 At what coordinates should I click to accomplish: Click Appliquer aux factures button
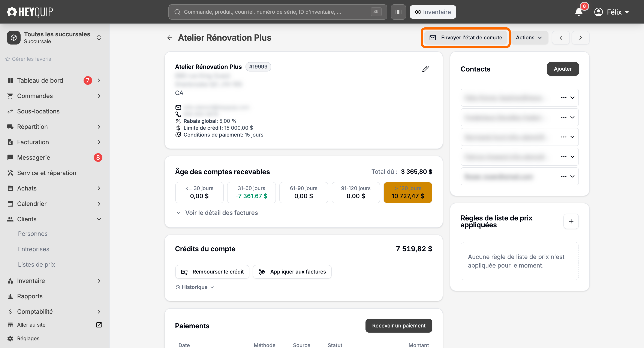tap(292, 272)
